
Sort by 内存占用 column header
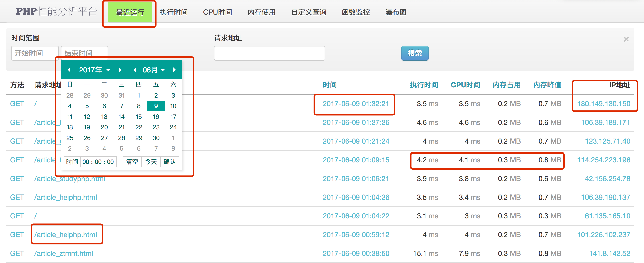point(506,85)
